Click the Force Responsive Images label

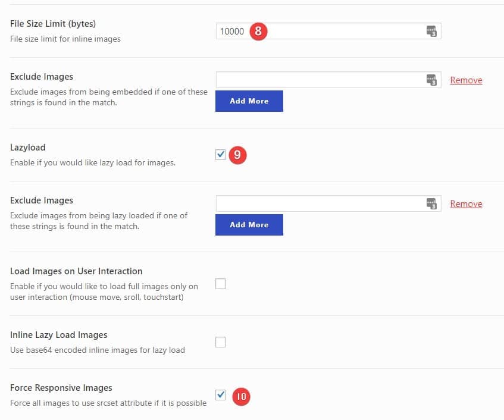(x=61, y=387)
